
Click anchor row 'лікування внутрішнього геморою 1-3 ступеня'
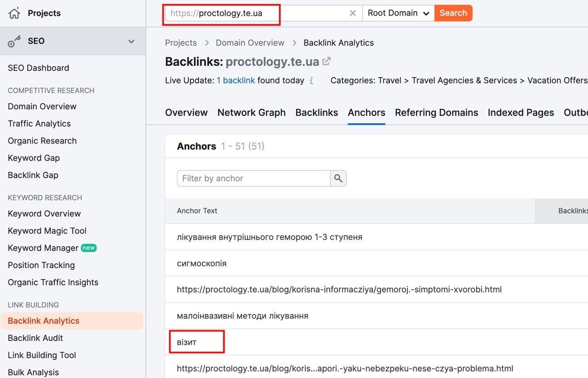tap(270, 237)
